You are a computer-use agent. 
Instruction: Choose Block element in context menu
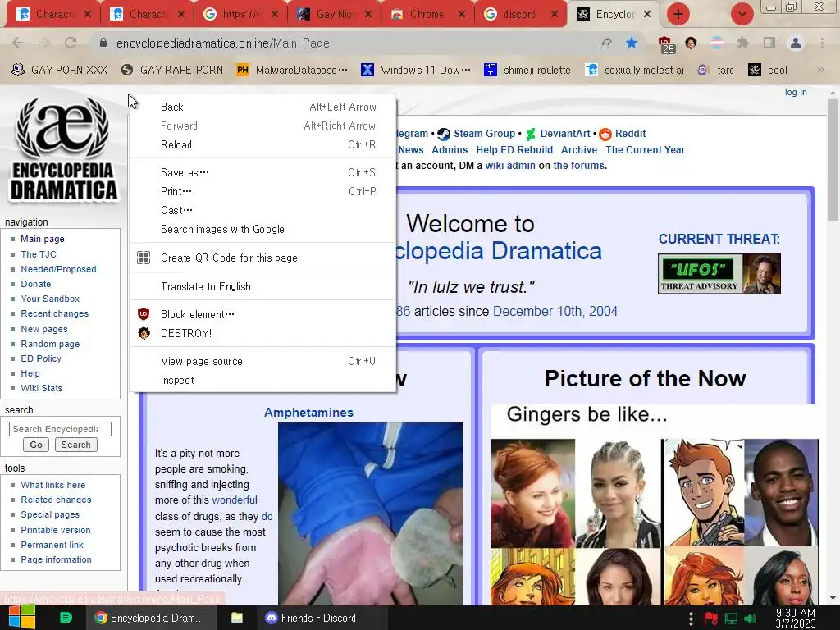[262, 314]
